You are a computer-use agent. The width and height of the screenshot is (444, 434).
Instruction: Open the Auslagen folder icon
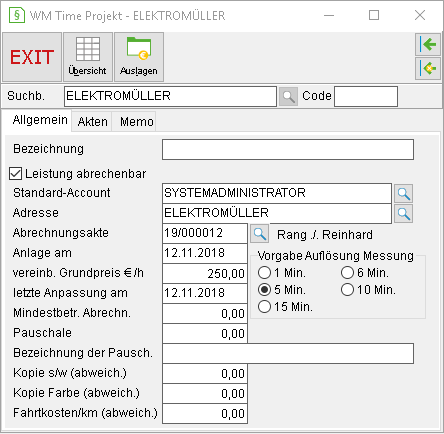click(139, 57)
